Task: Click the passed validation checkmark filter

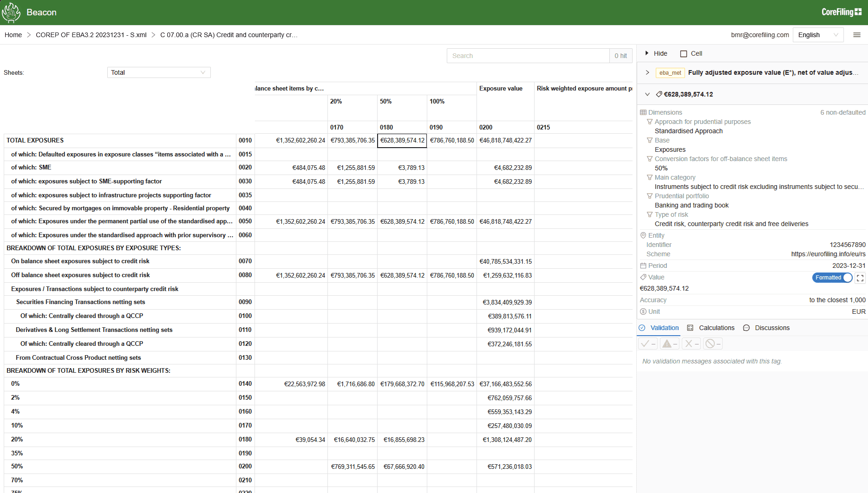Action: click(x=648, y=344)
